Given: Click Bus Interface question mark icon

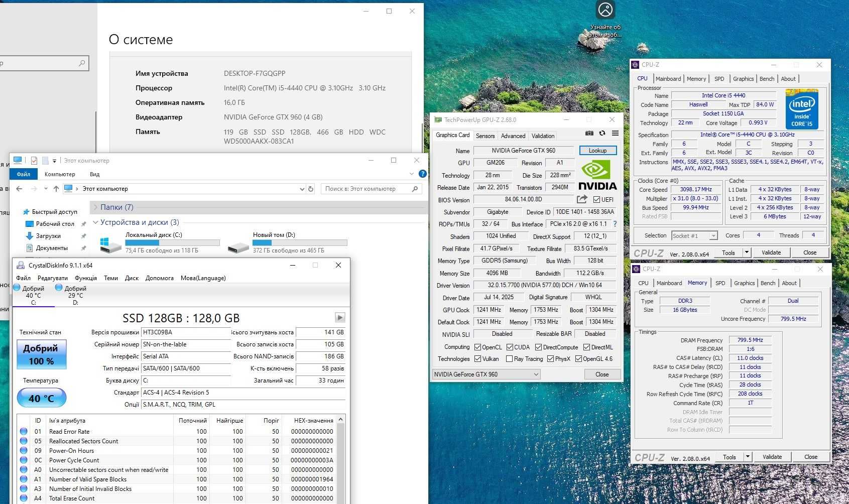Looking at the screenshot, I should pos(615,224).
